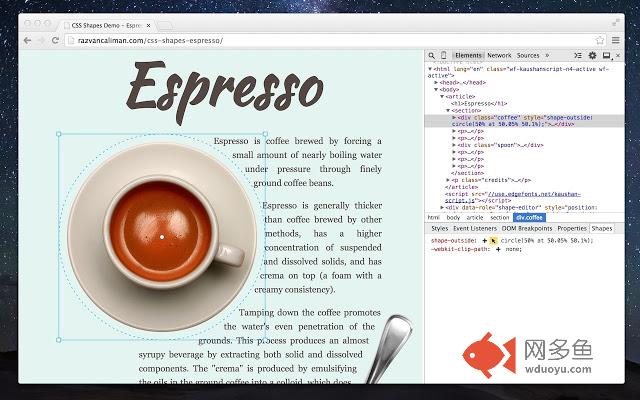Enter fullscreen using the window's top-right arrows icon

click(615, 23)
